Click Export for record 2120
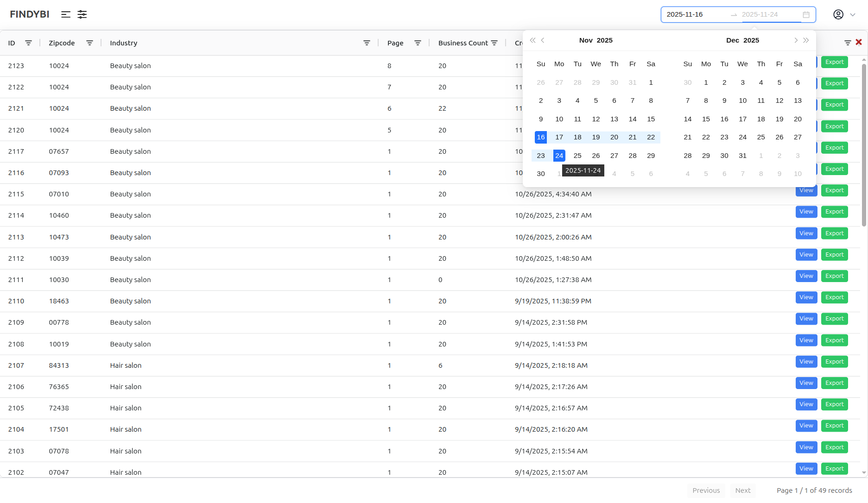 [835, 126]
